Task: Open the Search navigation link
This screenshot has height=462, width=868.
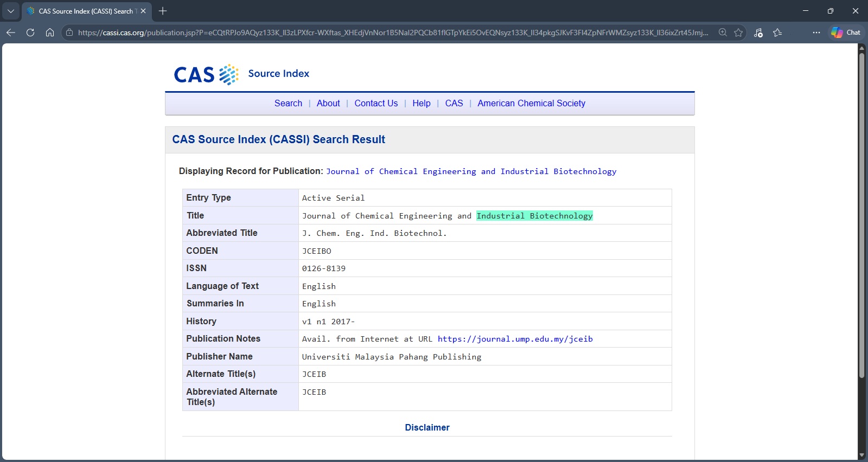Action: [x=288, y=103]
